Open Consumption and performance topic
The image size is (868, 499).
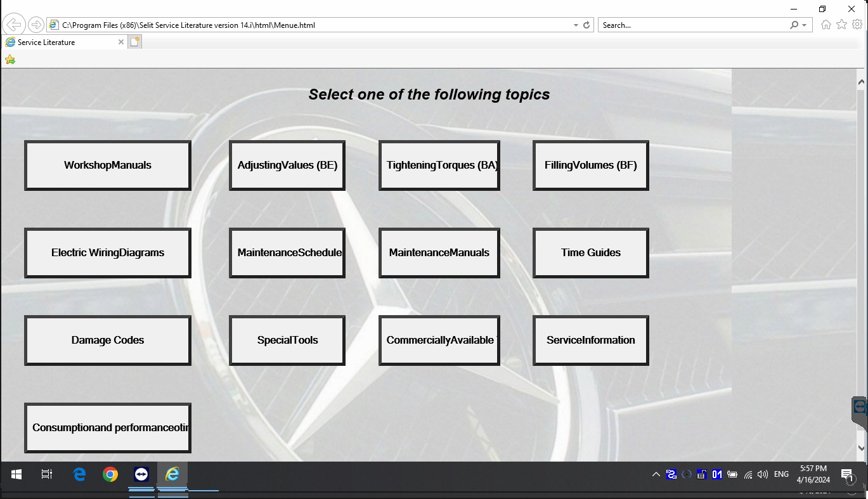click(x=108, y=428)
